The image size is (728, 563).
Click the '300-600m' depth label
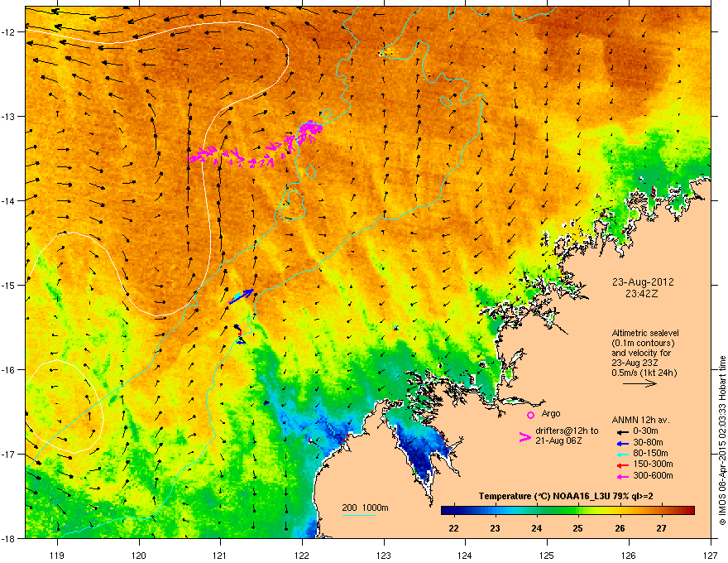pyautogui.click(x=653, y=476)
